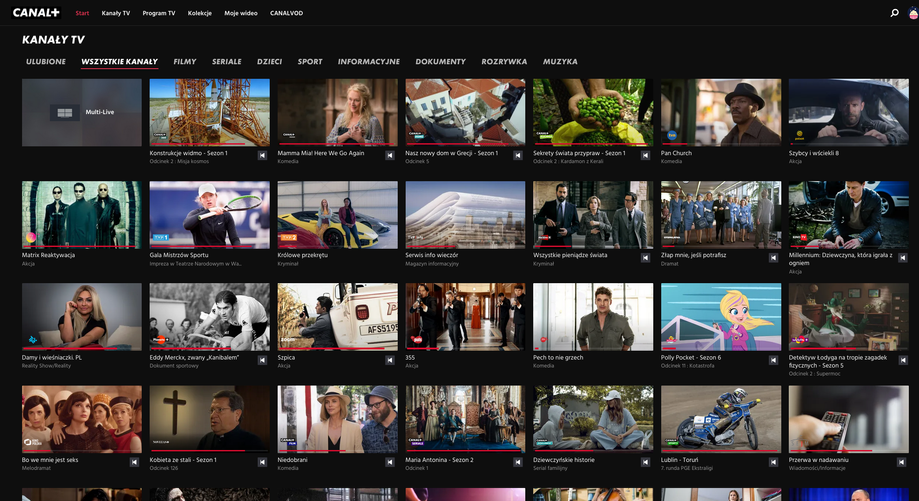Open the search magnifier icon
Image resolution: width=919 pixels, height=501 pixels.
894,13
